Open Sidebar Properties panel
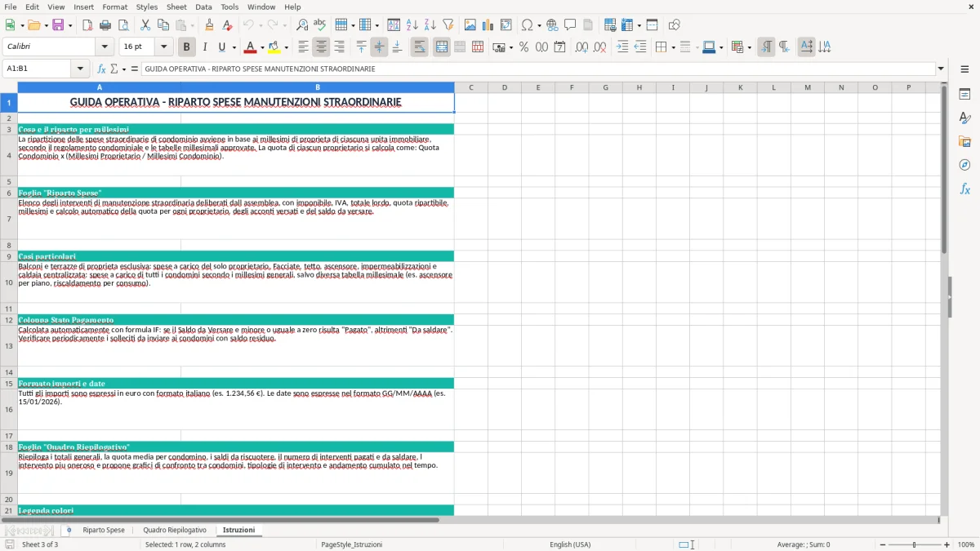980x551 pixels. point(964,95)
